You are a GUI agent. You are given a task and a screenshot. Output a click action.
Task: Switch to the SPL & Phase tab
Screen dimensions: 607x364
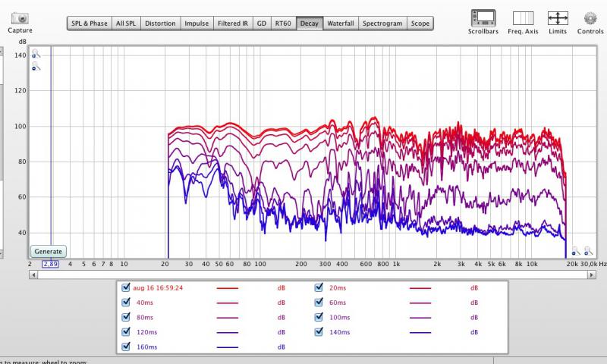(x=90, y=24)
